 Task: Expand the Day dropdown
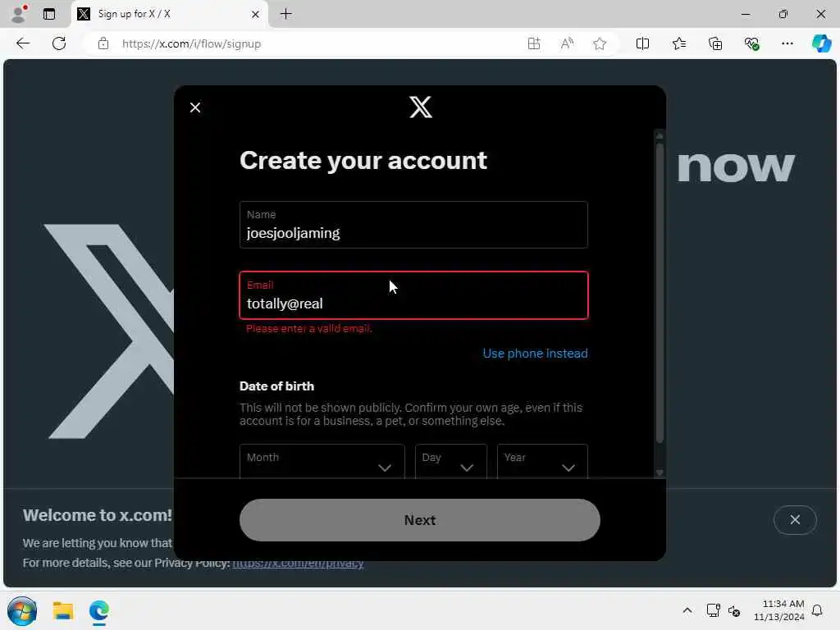tap(450, 461)
